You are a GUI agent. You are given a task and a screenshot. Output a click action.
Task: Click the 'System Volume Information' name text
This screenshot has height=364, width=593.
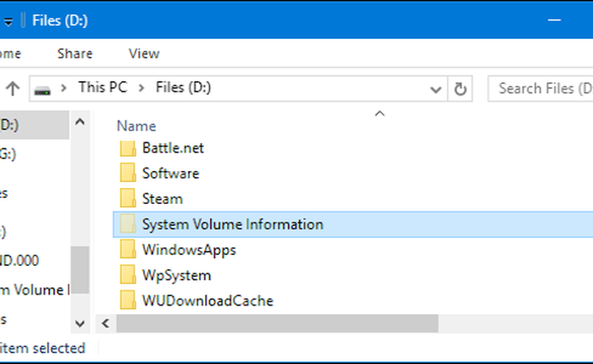[233, 224]
